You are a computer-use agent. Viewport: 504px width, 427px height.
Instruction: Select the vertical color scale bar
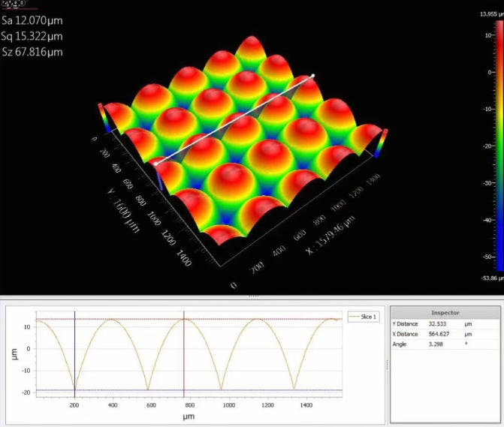(x=499, y=146)
